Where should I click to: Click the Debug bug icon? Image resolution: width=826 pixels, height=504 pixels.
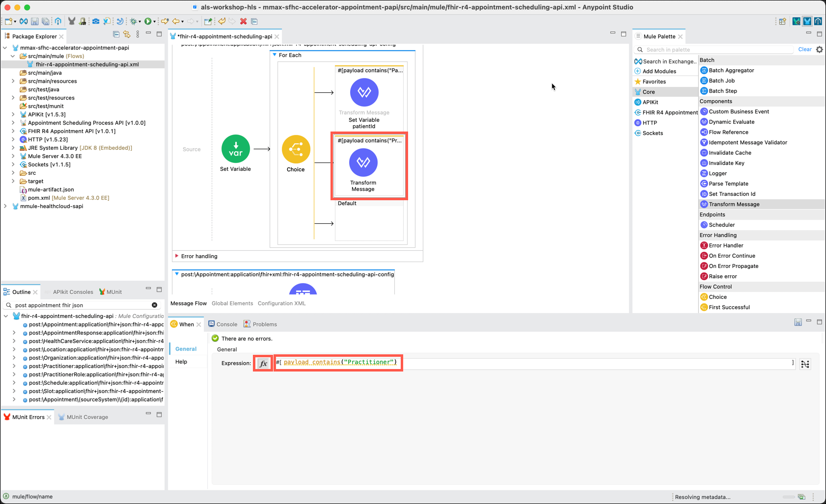click(133, 21)
